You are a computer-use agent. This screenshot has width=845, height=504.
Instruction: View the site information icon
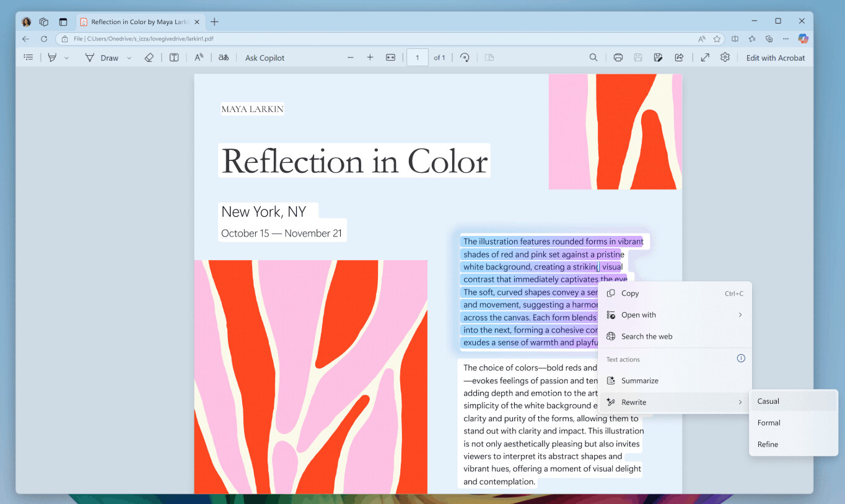(x=65, y=38)
